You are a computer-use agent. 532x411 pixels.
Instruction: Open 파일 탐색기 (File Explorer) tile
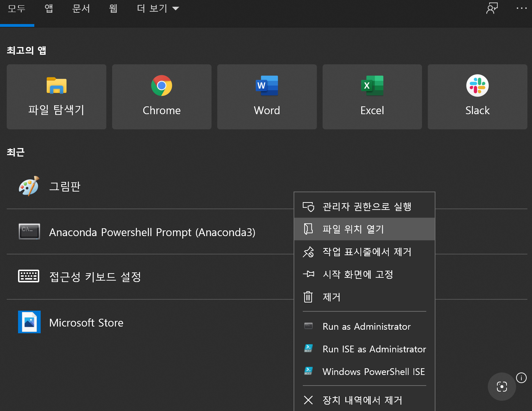pos(56,96)
